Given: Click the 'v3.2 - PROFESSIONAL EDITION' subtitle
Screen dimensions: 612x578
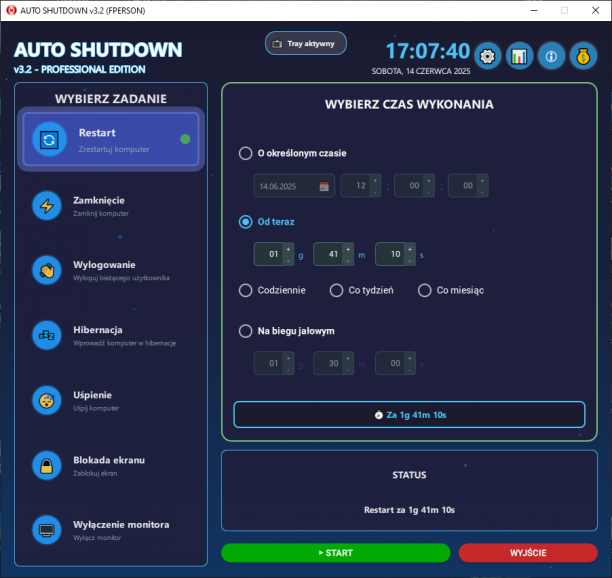Looking at the screenshot, I should pyautogui.click(x=80, y=69).
